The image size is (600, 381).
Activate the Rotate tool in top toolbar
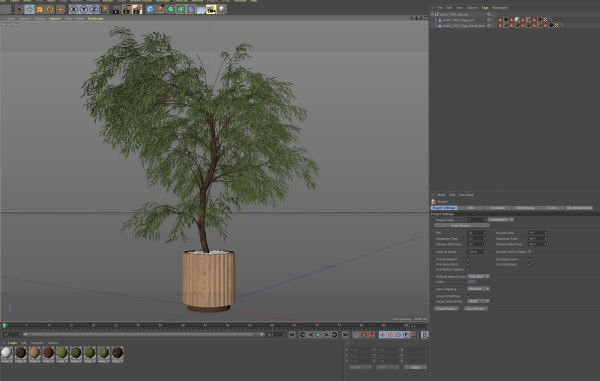[50, 9]
